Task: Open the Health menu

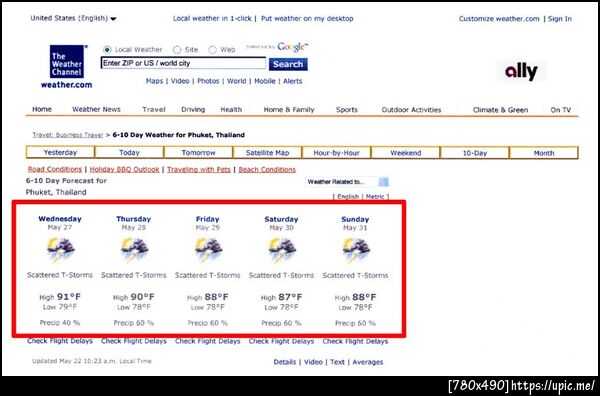Action: pyautogui.click(x=231, y=109)
